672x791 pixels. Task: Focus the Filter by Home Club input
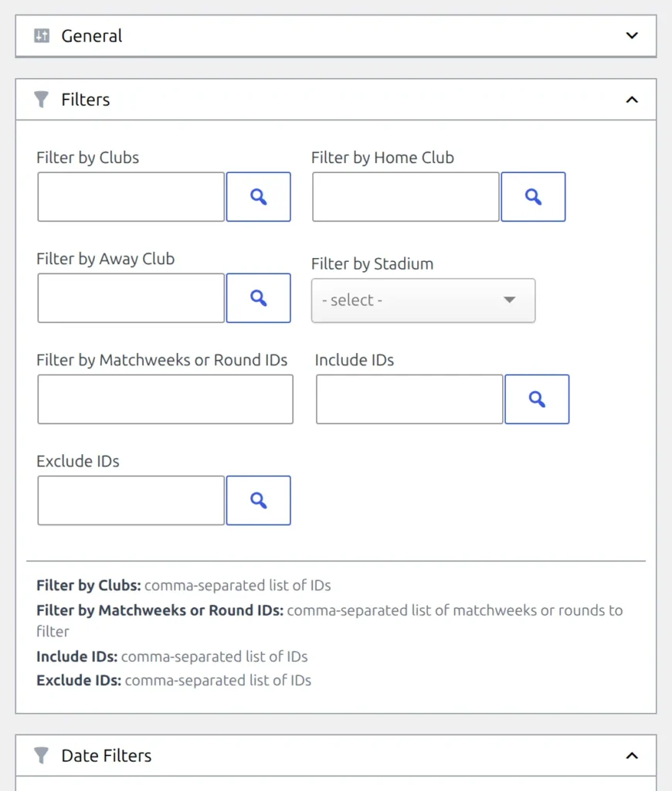pyautogui.click(x=406, y=197)
